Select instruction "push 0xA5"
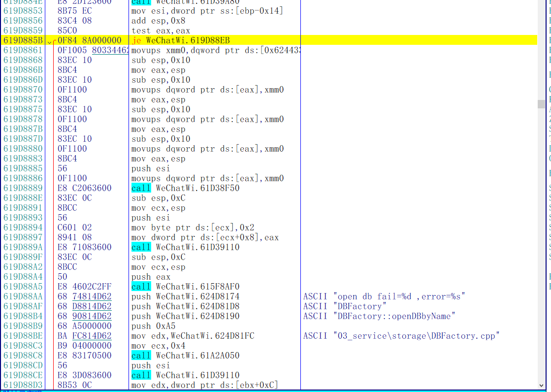The height and width of the screenshot is (392, 551). tap(154, 326)
